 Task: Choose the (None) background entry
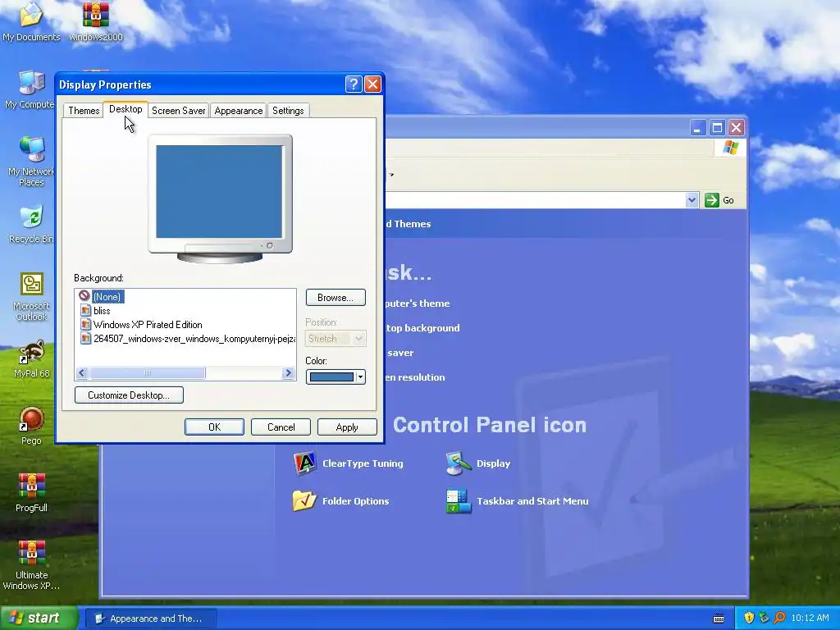click(x=107, y=296)
